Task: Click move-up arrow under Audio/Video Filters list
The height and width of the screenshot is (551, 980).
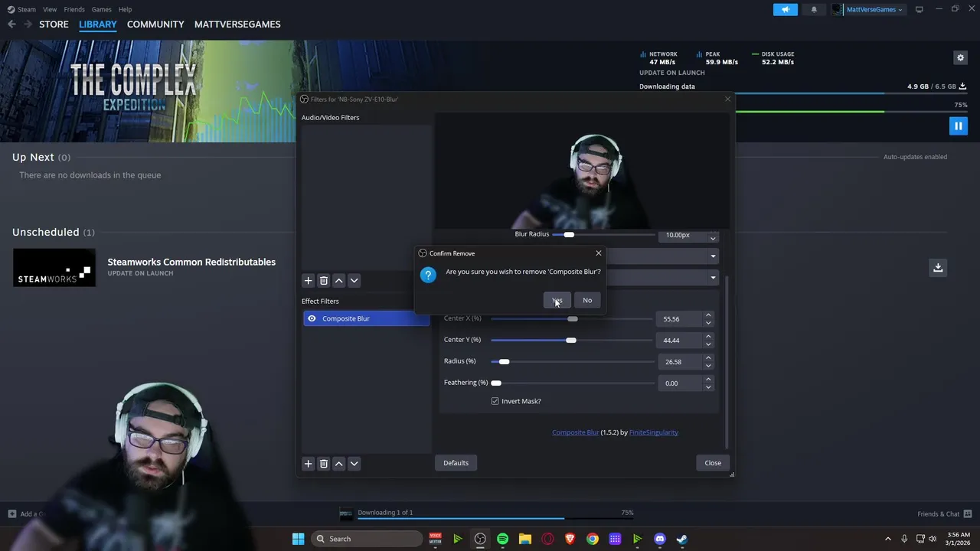Action: pyautogui.click(x=338, y=281)
